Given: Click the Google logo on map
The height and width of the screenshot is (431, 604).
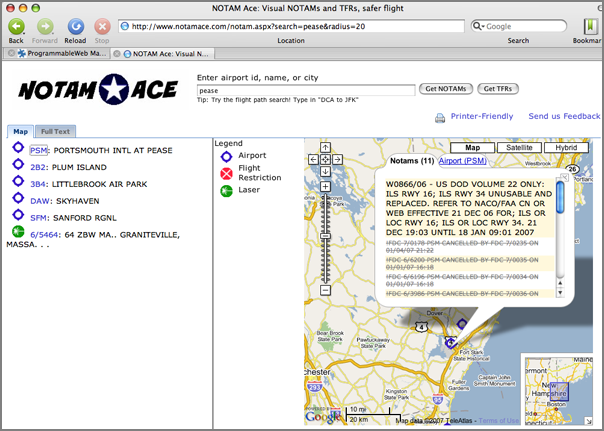Looking at the screenshot, I should pyautogui.click(x=323, y=416).
